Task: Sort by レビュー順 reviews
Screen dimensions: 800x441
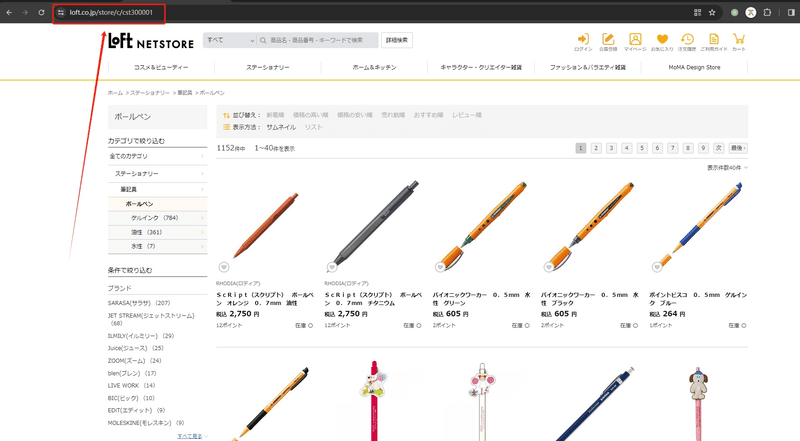Action: 466,115
